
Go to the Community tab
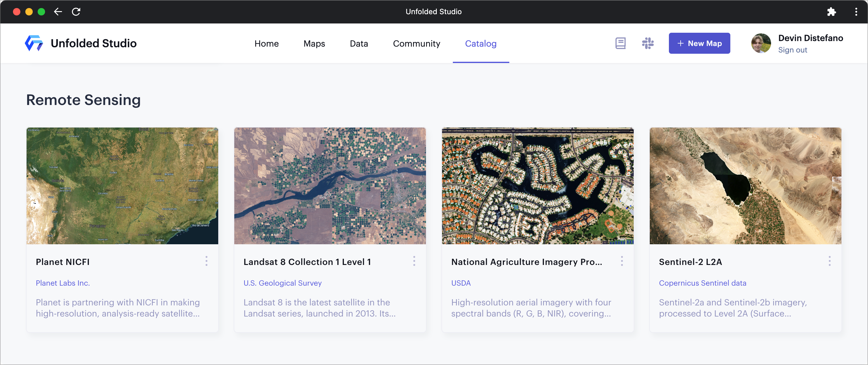(x=416, y=44)
